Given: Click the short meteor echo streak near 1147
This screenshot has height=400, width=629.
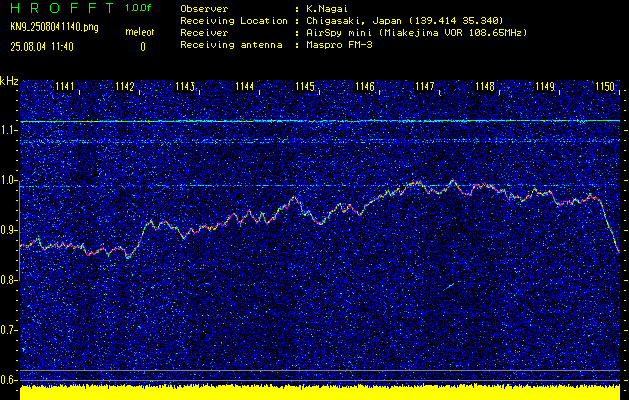Looking at the screenshot, I should 449,286.
